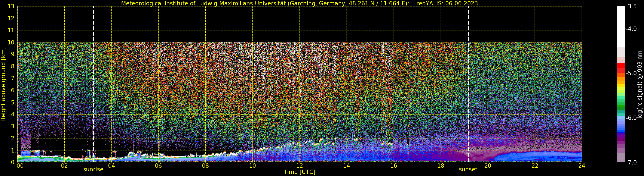Click the time axis tick label 16
644x176 pixels.
coord(394,166)
